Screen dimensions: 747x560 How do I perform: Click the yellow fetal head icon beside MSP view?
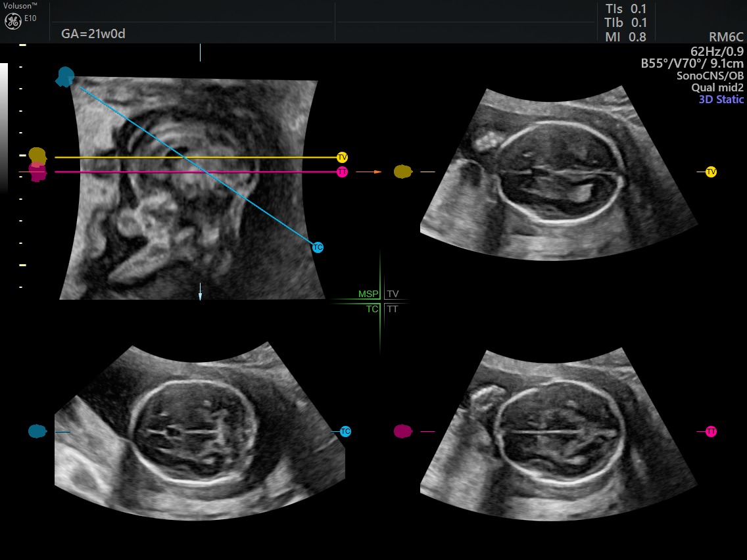coord(36,156)
